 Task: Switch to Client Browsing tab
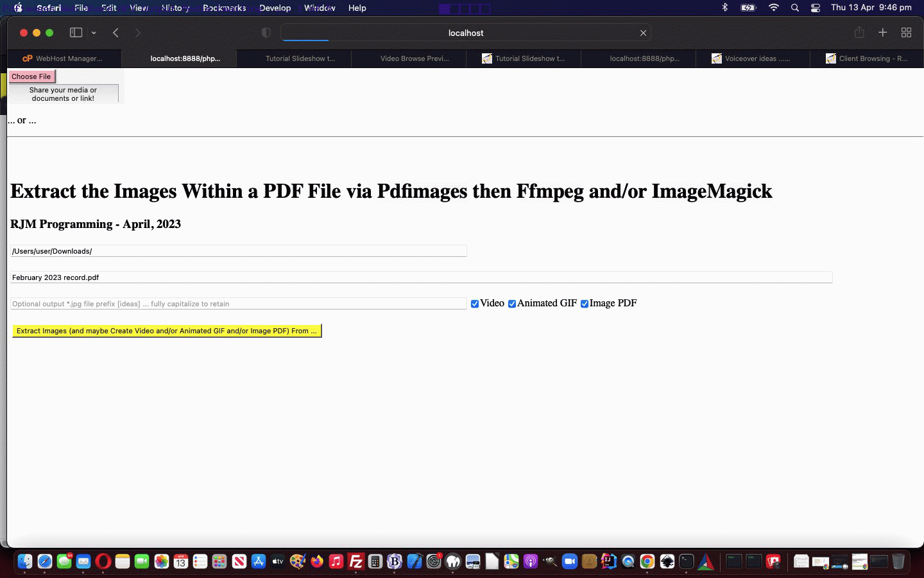coord(867,58)
